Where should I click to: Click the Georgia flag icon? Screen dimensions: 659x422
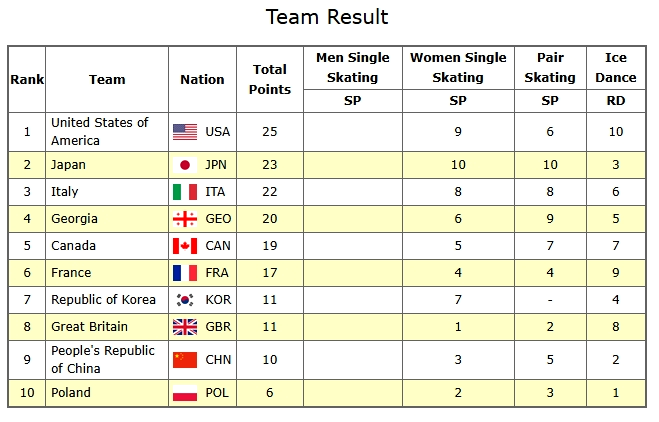click(x=185, y=219)
